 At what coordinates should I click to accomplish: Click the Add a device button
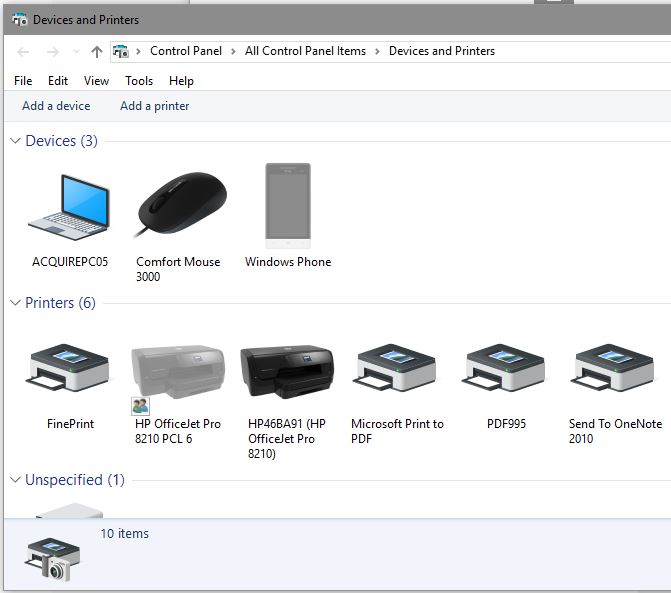56,106
